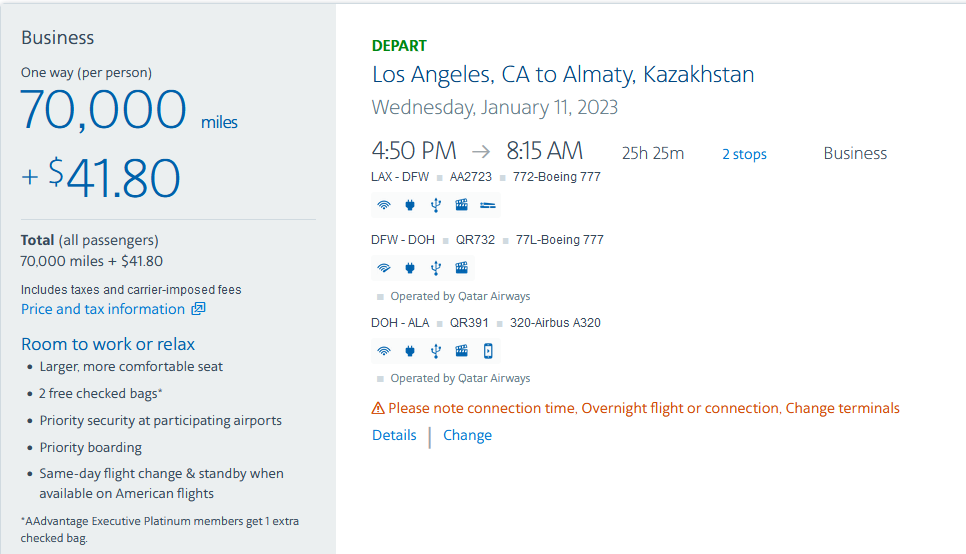Click the warning triangle icon before connection notice
This screenshot has height=554, width=966.
pyautogui.click(x=378, y=408)
